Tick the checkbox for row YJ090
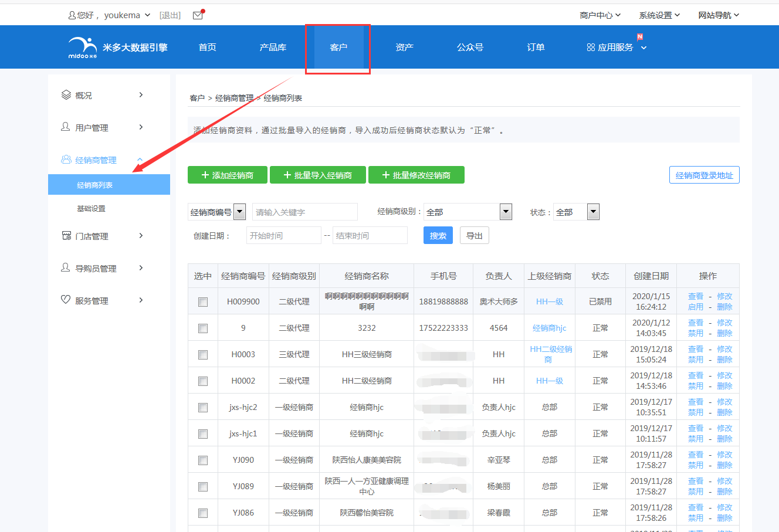The width and height of the screenshot is (779, 532). (x=203, y=460)
